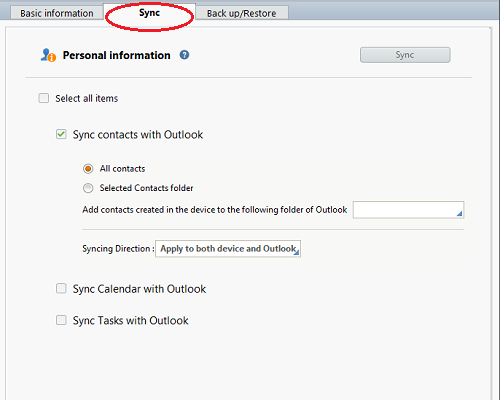Enable Sync Calendar with Outlook
This screenshot has width=500, height=400.
61,288
